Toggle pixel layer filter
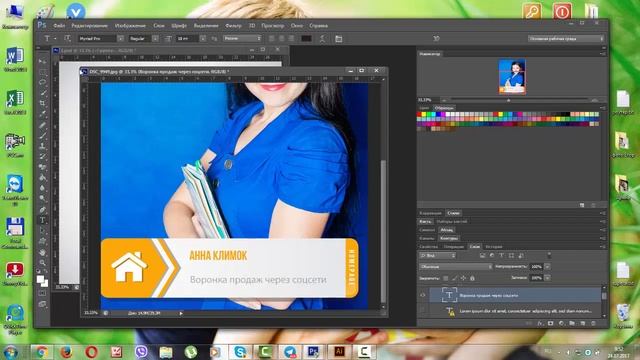The height and width of the screenshot is (360, 640). click(x=482, y=256)
